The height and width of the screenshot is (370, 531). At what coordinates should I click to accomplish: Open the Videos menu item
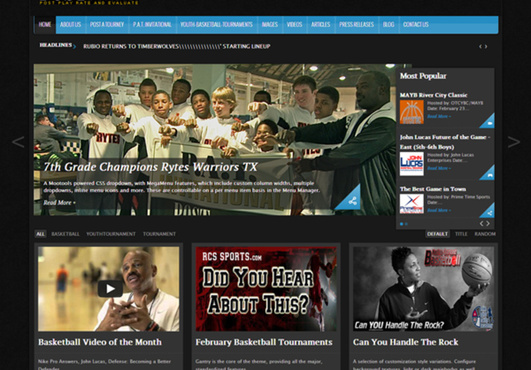[294, 25]
